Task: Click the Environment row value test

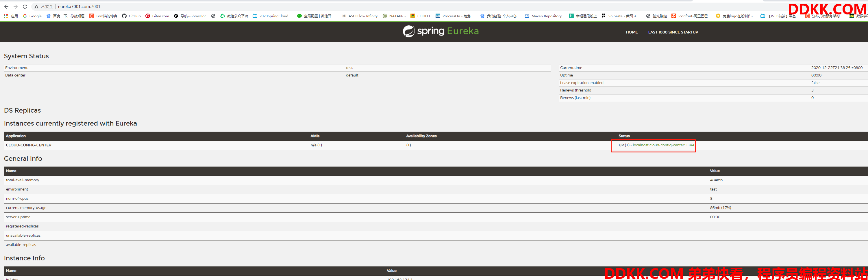Action: pyautogui.click(x=349, y=68)
